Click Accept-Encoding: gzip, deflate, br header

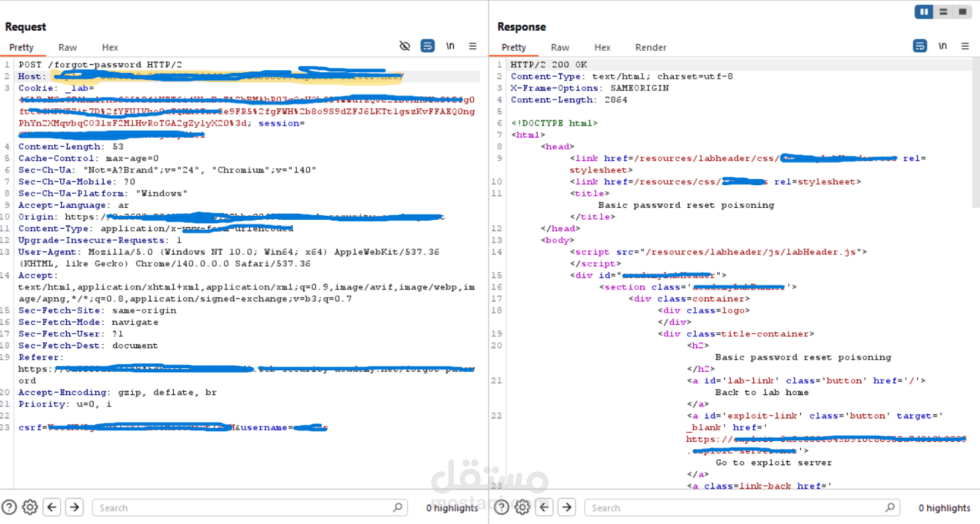(118, 392)
